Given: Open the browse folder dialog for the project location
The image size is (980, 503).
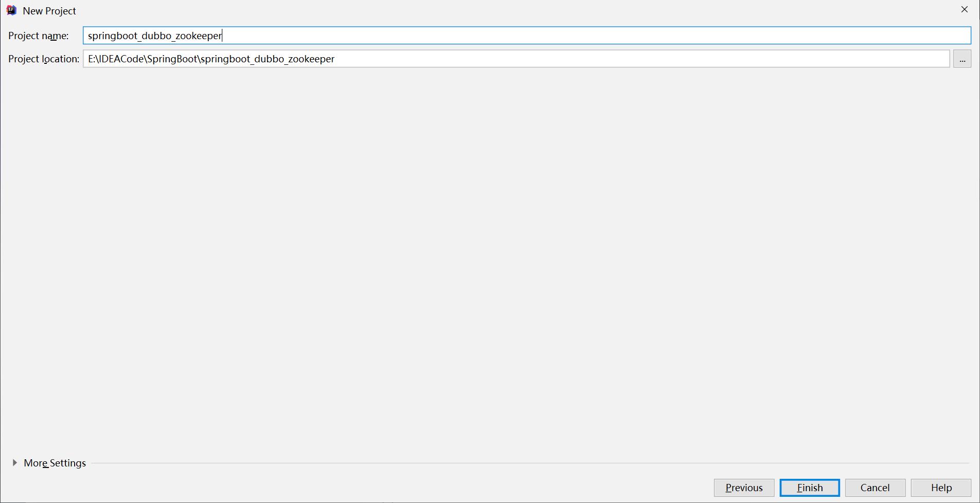Looking at the screenshot, I should pos(962,59).
